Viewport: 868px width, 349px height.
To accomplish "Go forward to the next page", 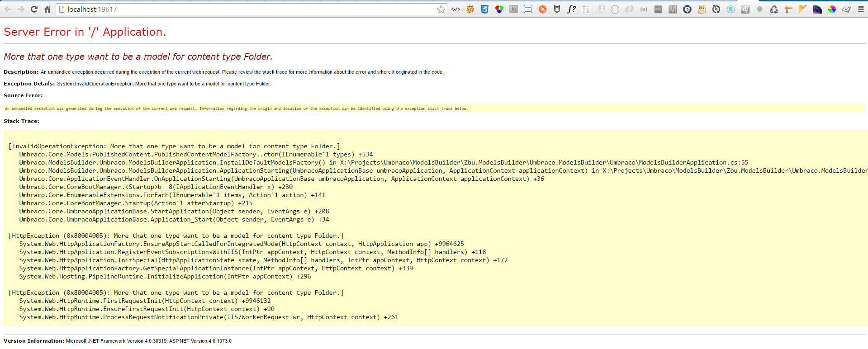I will click(21, 9).
